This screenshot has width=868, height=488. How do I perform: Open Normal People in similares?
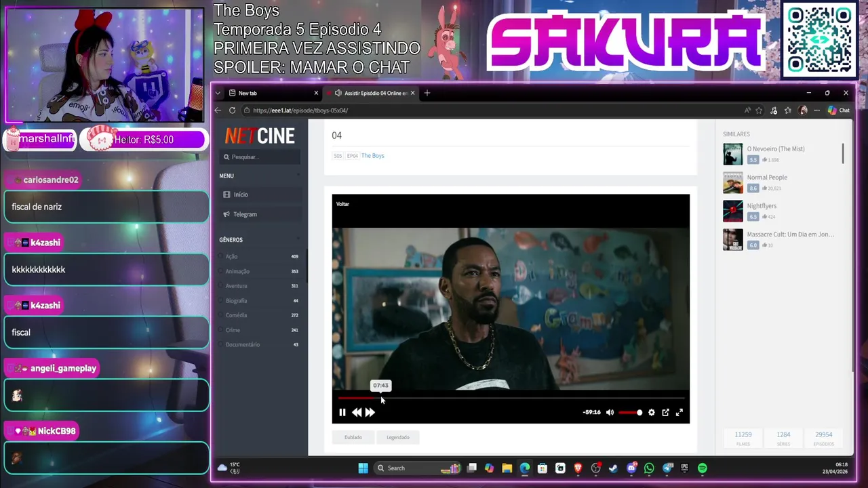(x=767, y=178)
